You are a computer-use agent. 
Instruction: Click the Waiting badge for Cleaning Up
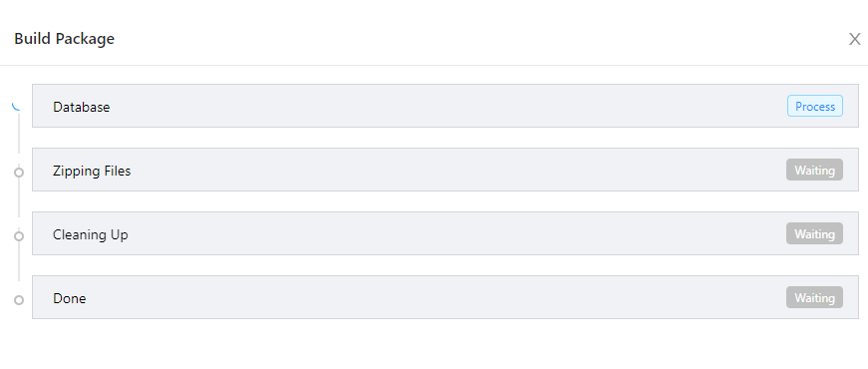click(815, 233)
